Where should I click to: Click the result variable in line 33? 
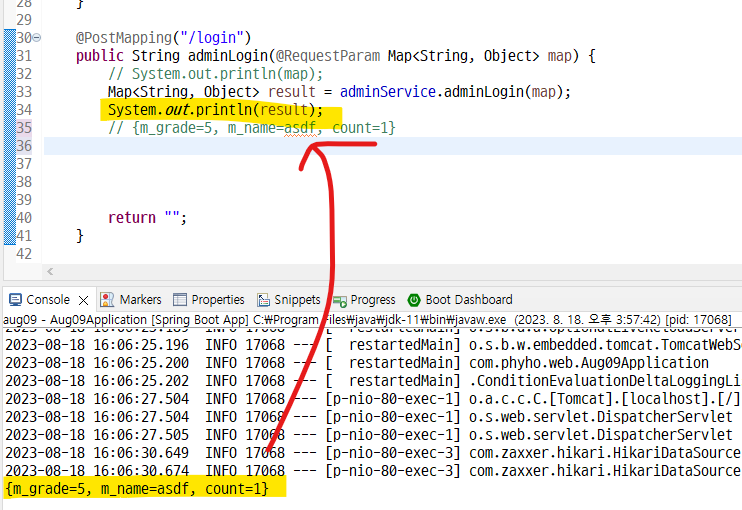292,92
